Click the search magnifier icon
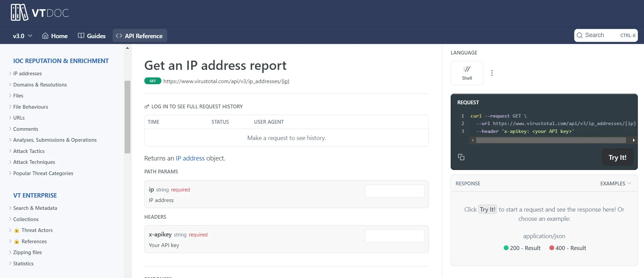 580,35
